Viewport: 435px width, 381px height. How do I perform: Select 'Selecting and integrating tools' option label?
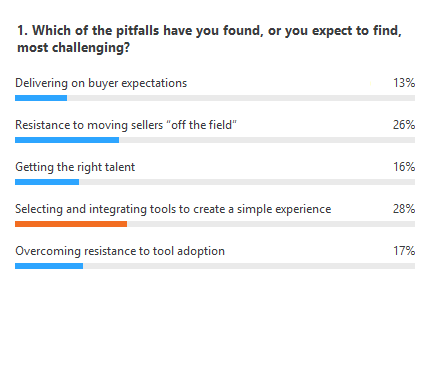tap(173, 209)
